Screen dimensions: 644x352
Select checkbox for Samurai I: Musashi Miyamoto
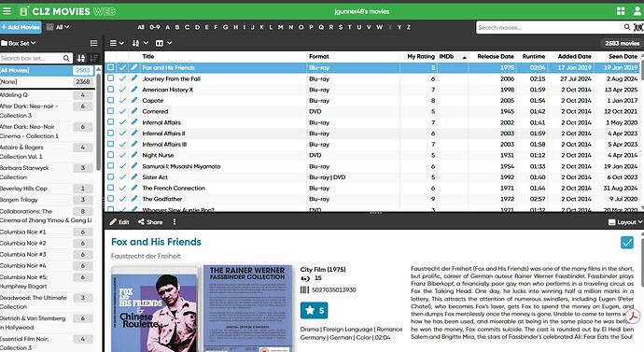pyautogui.click(x=110, y=166)
